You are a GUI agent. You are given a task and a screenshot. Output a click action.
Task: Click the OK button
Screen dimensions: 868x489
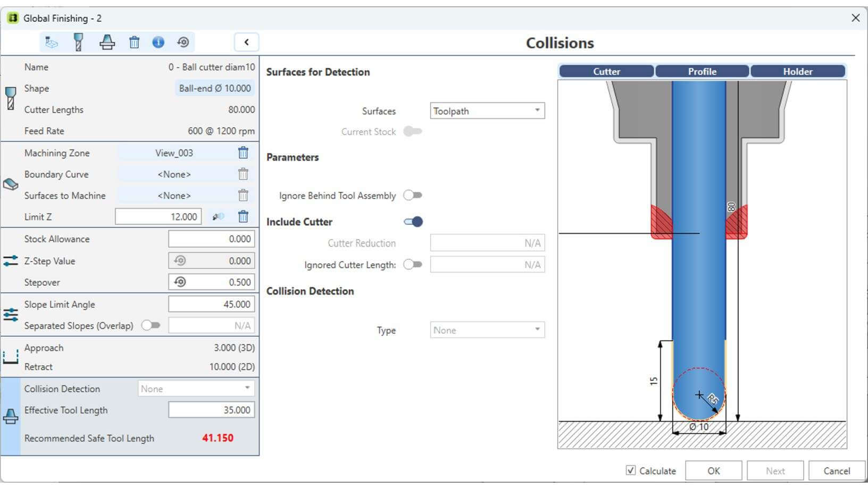(714, 470)
